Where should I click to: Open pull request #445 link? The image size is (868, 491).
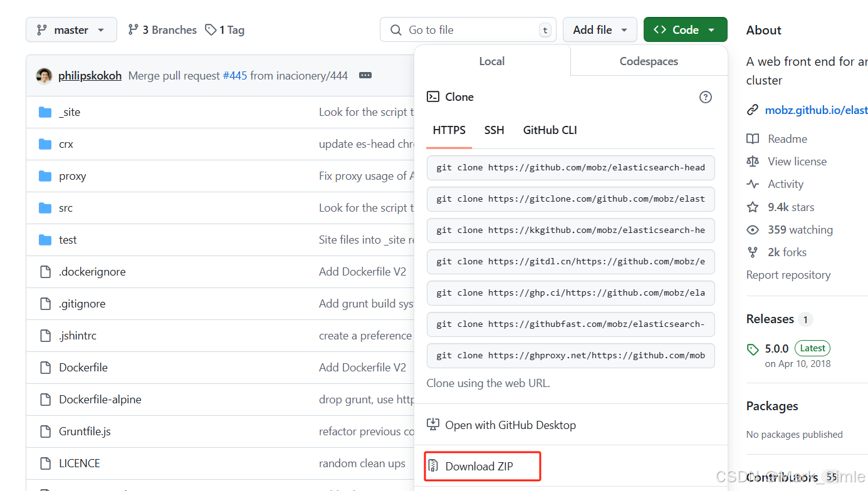click(x=235, y=76)
